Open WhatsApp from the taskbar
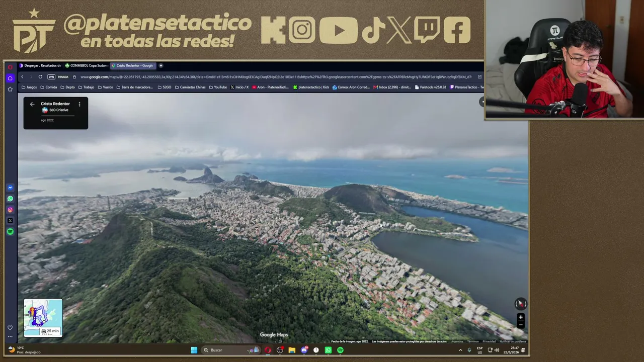This screenshot has height=362, width=644. click(x=328, y=350)
